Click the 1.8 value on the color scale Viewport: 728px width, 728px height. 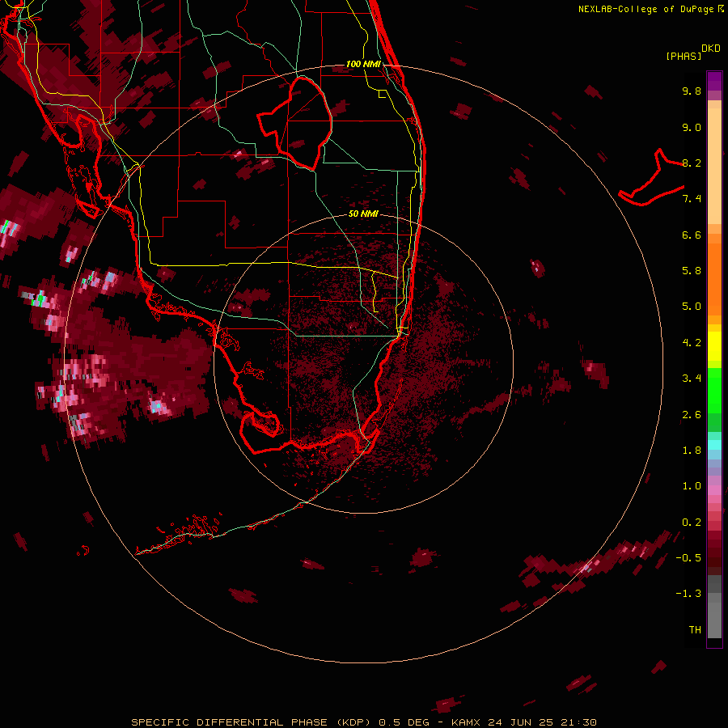pos(692,451)
